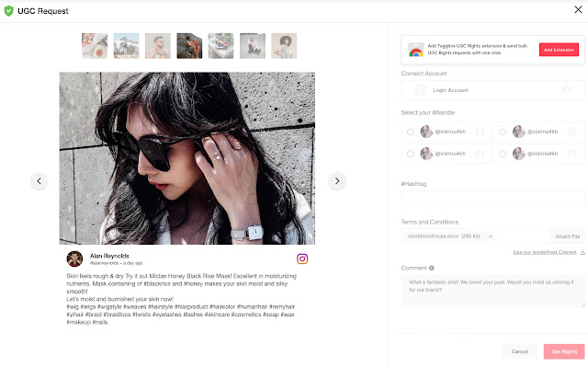Image resolution: width=588 pixels, height=368 pixels.
Task: Click the Instagram icon on the post
Action: [x=302, y=259]
